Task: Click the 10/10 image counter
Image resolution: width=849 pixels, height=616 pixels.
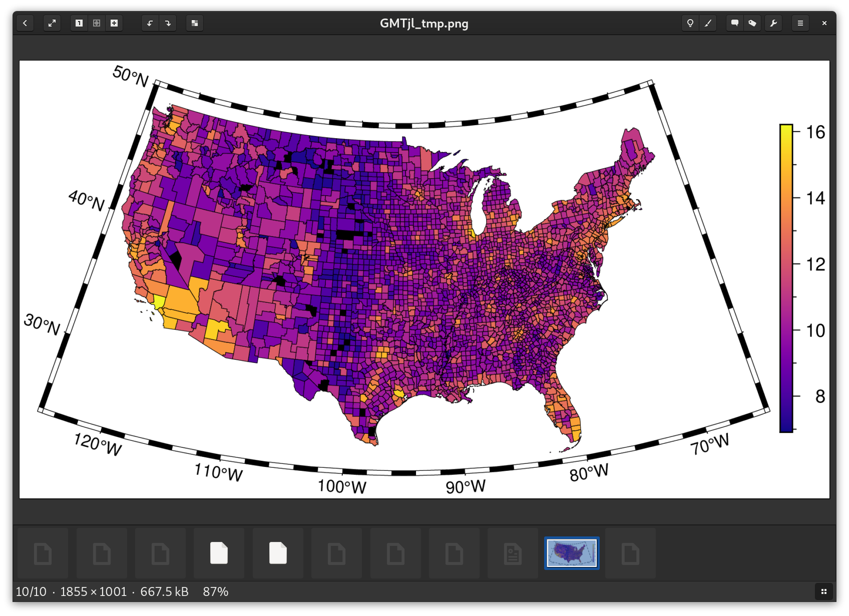Action: click(31, 591)
